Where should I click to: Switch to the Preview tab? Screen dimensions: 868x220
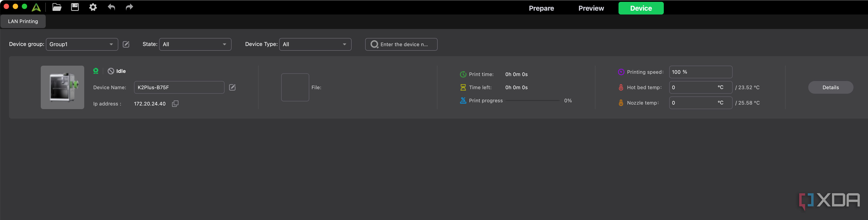[591, 8]
